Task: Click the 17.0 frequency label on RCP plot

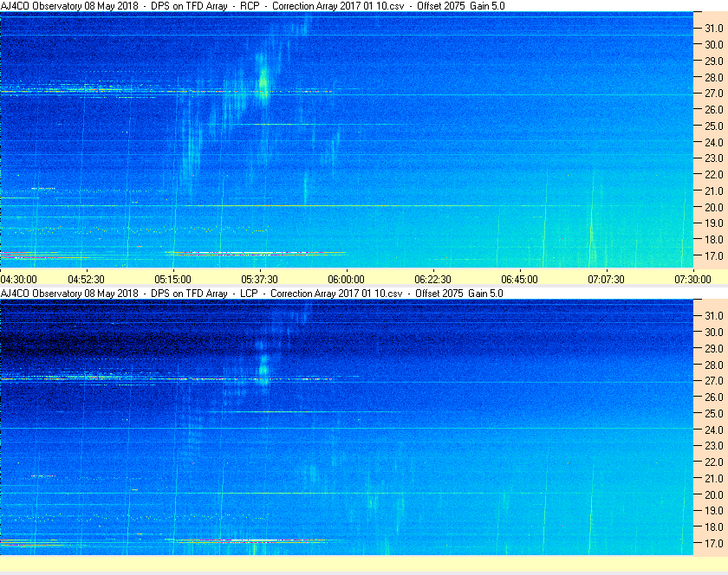Action: click(714, 255)
